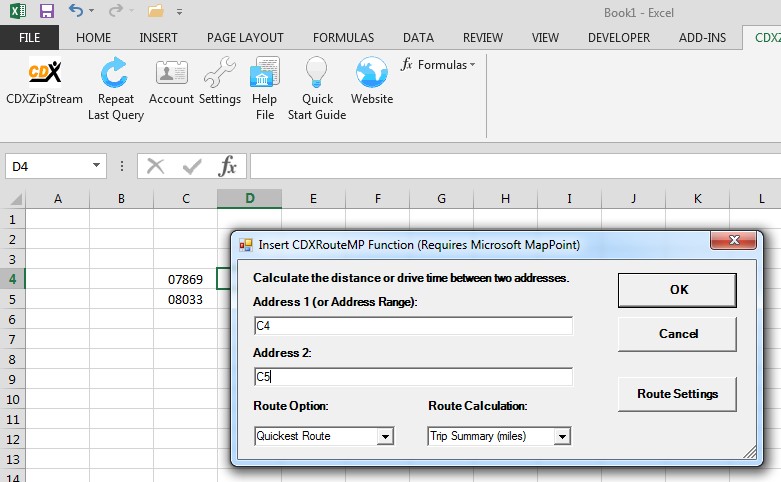Select column E header
Image resolution: width=781 pixels, height=482 pixels.
coord(313,199)
